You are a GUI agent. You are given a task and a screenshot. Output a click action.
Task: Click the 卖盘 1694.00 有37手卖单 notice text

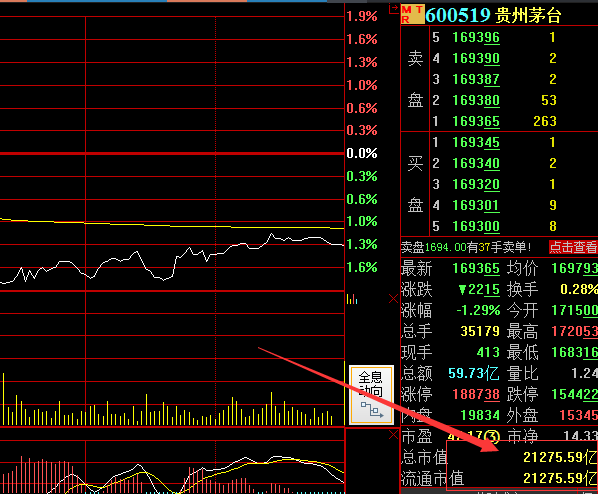click(466, 247)
